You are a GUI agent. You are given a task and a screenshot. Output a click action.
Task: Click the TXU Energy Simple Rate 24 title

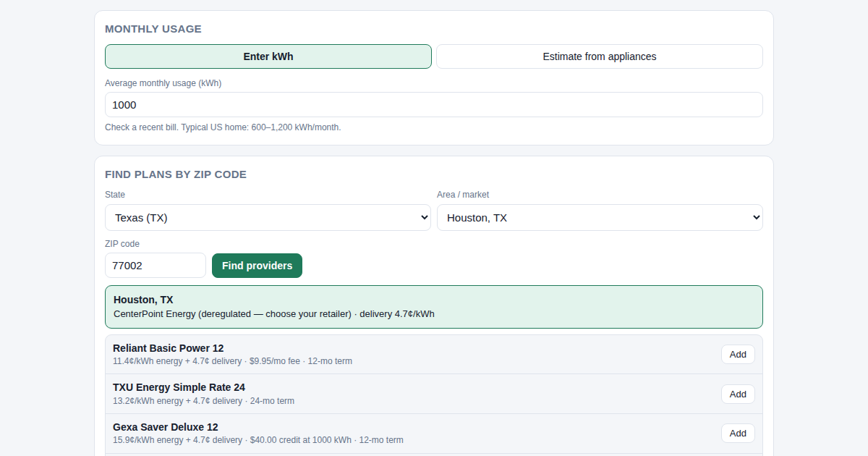179,387
